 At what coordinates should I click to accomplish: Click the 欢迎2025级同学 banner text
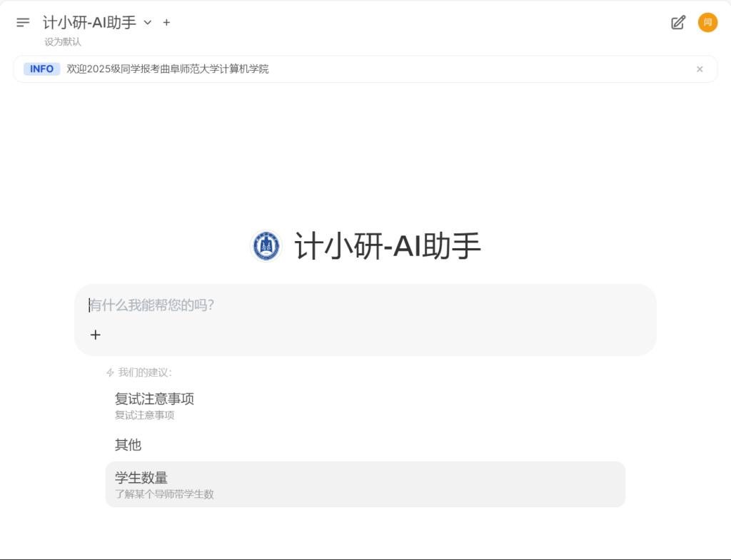point(167,69)
